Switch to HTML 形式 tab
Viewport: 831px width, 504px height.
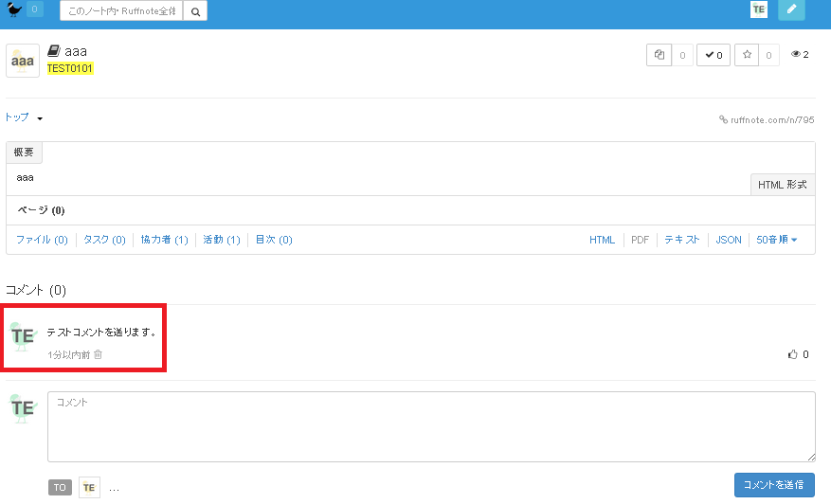tap(782, 185)
